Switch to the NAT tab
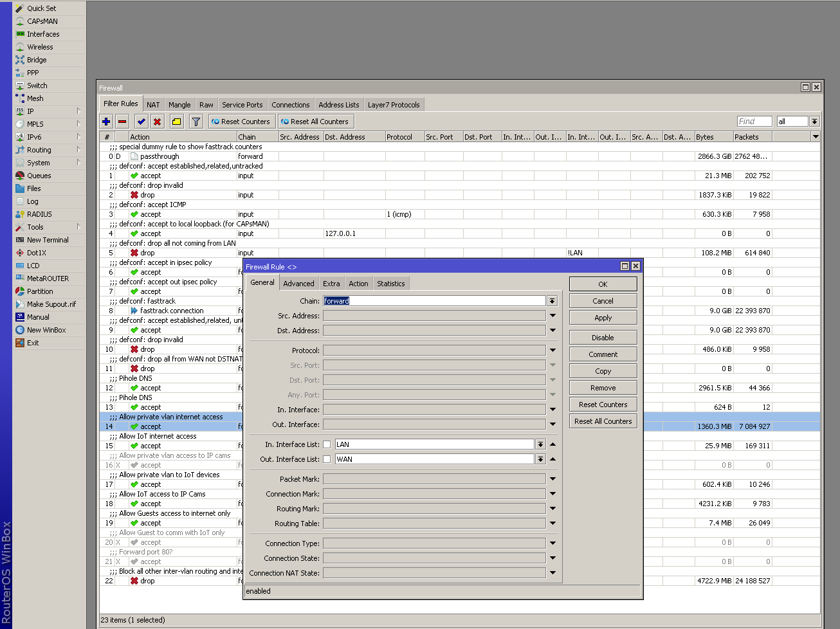840x629 pixels. (153, 105)
